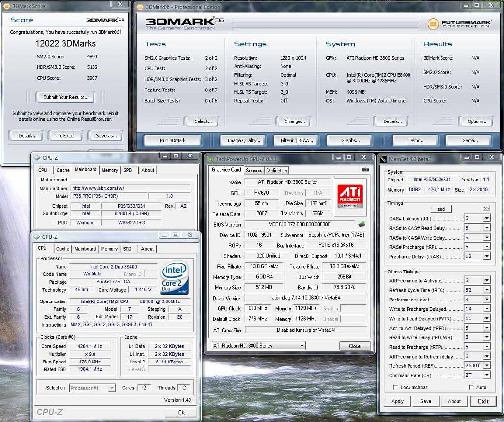This screenshot has height=422, width=504.
Task: Click the MemSet title bar icon
Action: pos(383,159)
